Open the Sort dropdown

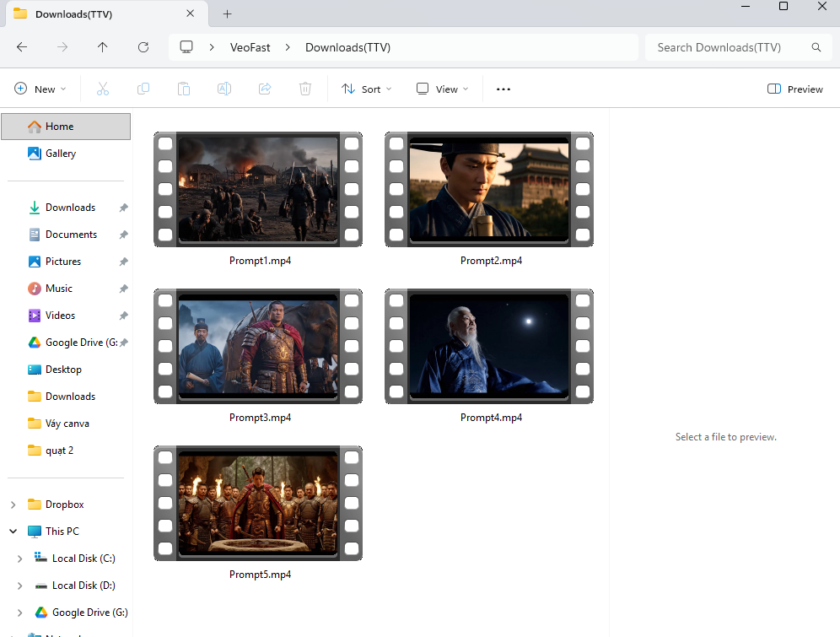(x=367, y=89)
